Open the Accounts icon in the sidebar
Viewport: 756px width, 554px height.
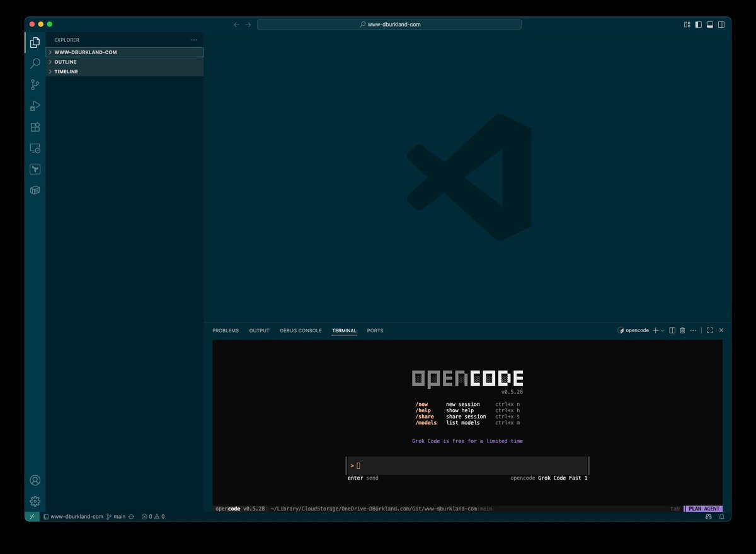pos(35,480)
